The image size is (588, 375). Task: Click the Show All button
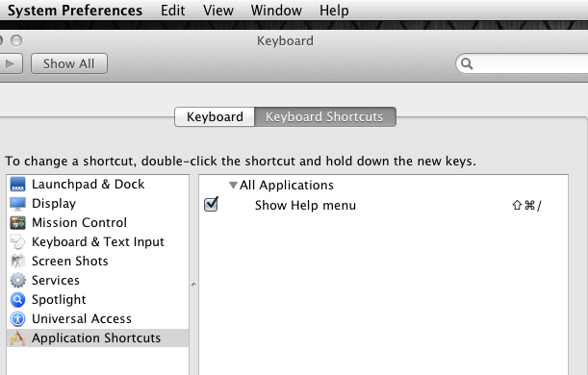[x=69, y=63]
